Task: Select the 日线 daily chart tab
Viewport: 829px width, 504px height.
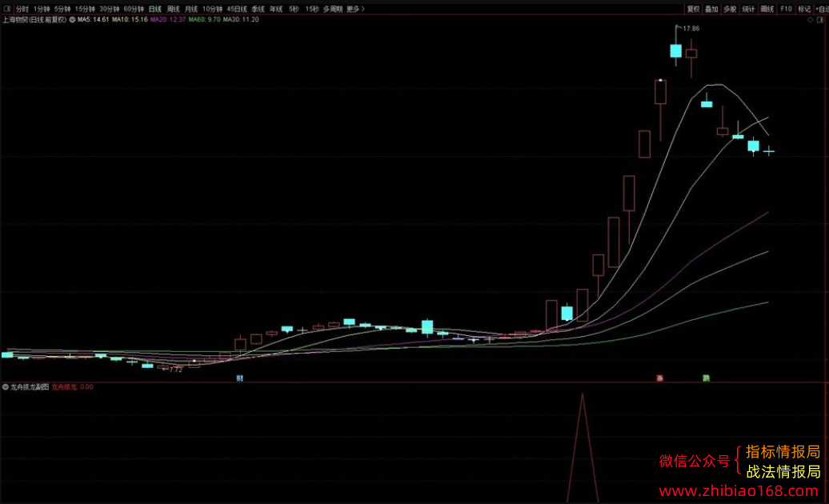Action: [x=155, y=9]
